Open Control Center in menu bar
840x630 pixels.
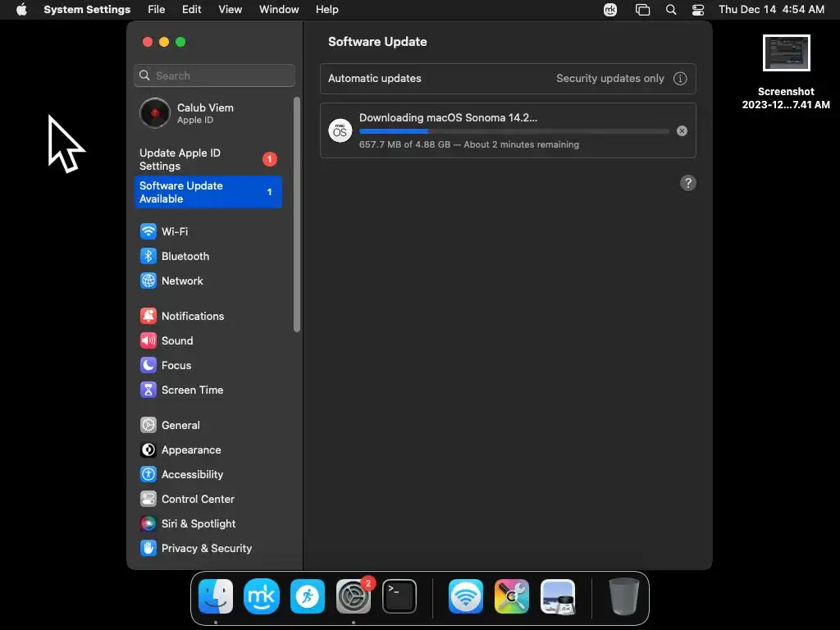[698, 10]
